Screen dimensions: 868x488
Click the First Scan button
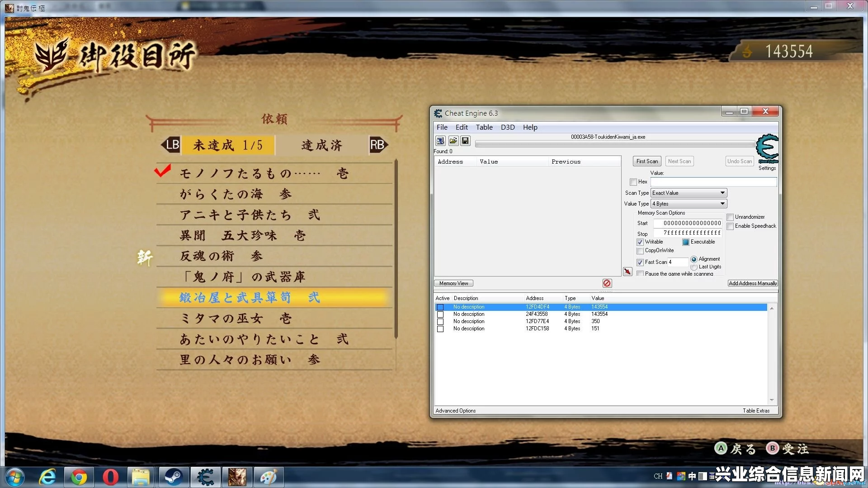tap(647, 161)
